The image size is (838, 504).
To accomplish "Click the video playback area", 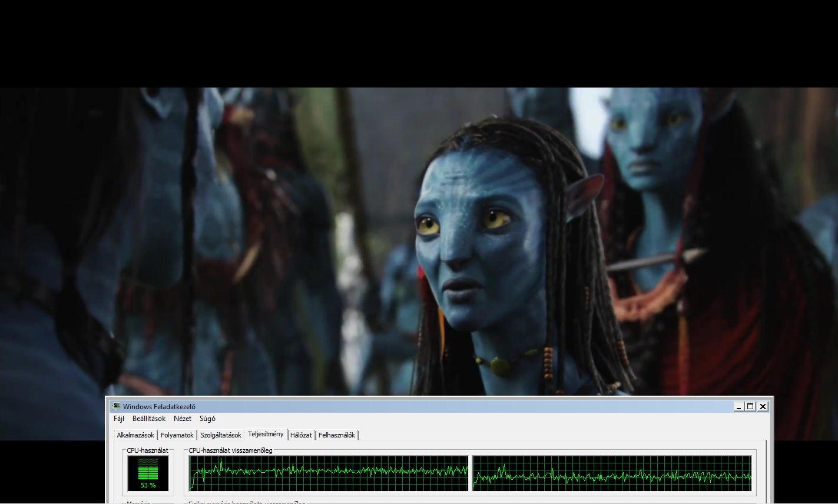I will pyautogui.click(x=419, y=241).
